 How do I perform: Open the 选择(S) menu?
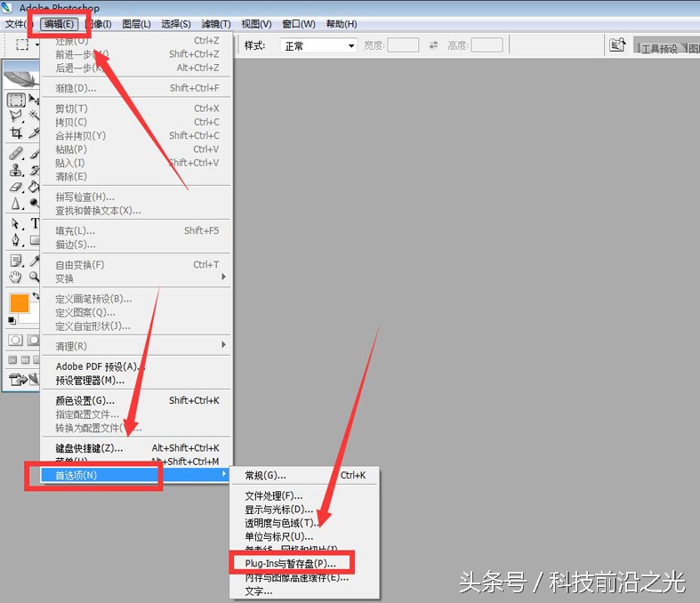tap(176, 24)
